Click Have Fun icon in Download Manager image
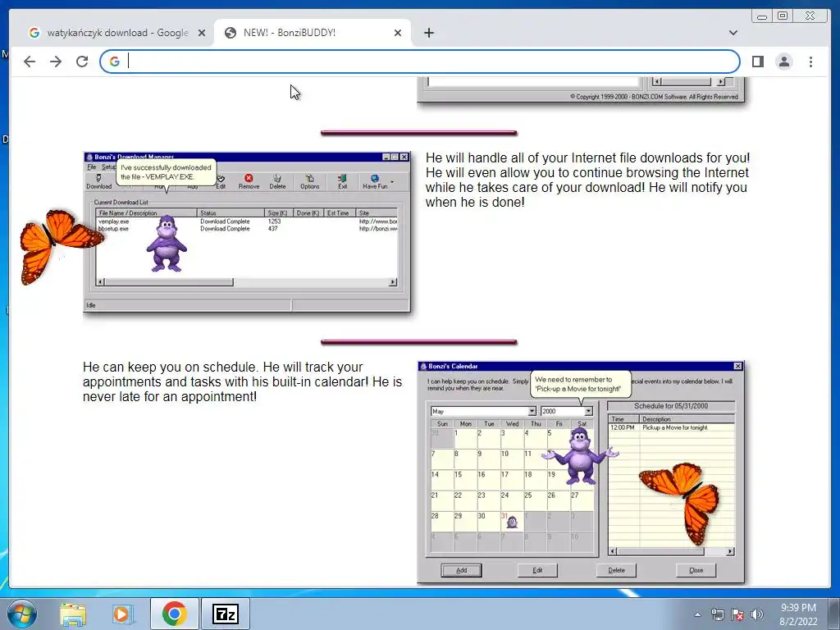This screenshot has width=840, height=630. click(375, 181)
